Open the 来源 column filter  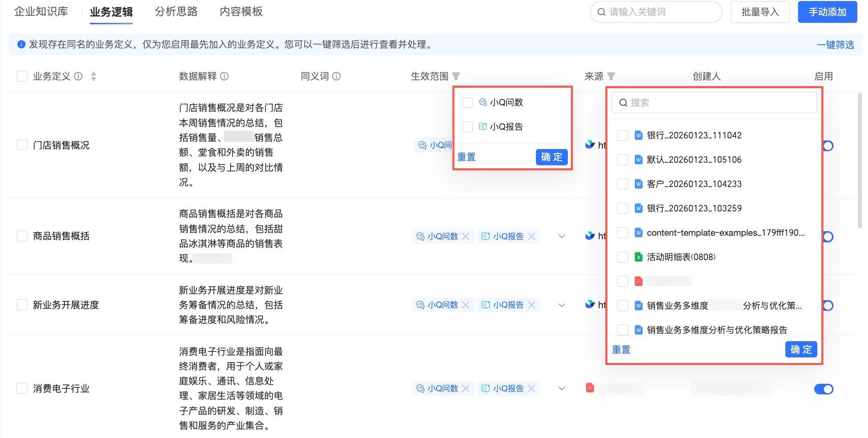[611, 76]
